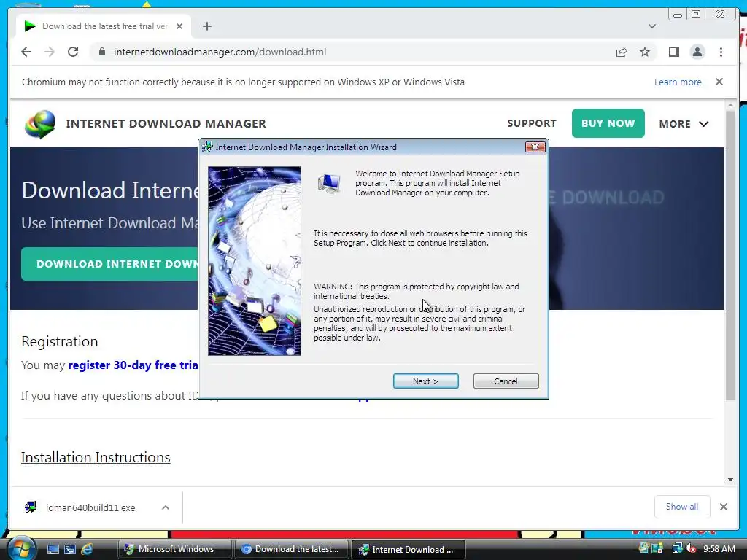The width and height of the screenshot is (747, 560).
Task: Click the Internet Download Manager globe logo
Action: (40, 124)
